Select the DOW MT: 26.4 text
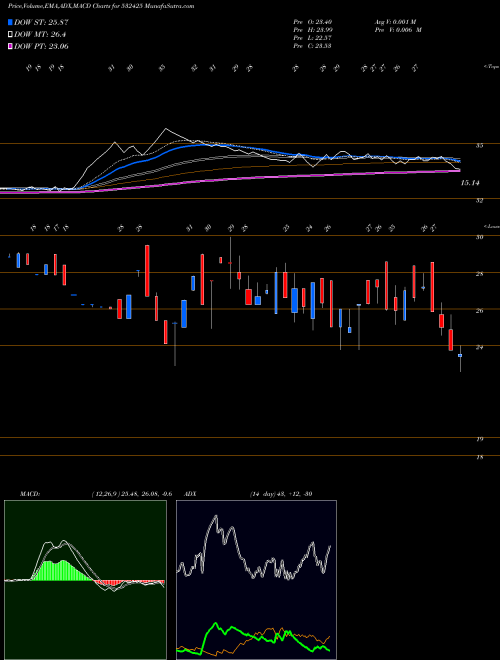Screen dimensions: 500x660 click(40, 35)
